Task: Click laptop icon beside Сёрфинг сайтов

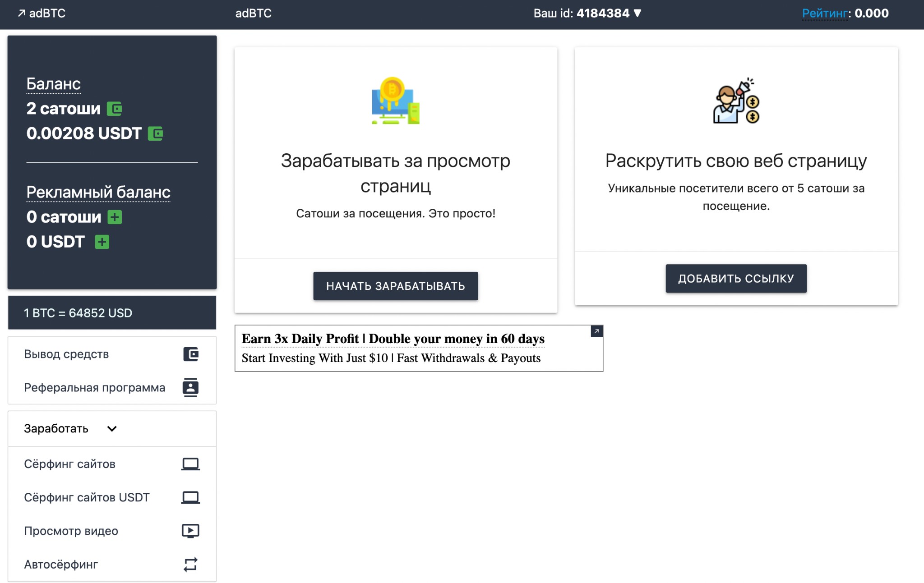Action: (x=190, y=464)
